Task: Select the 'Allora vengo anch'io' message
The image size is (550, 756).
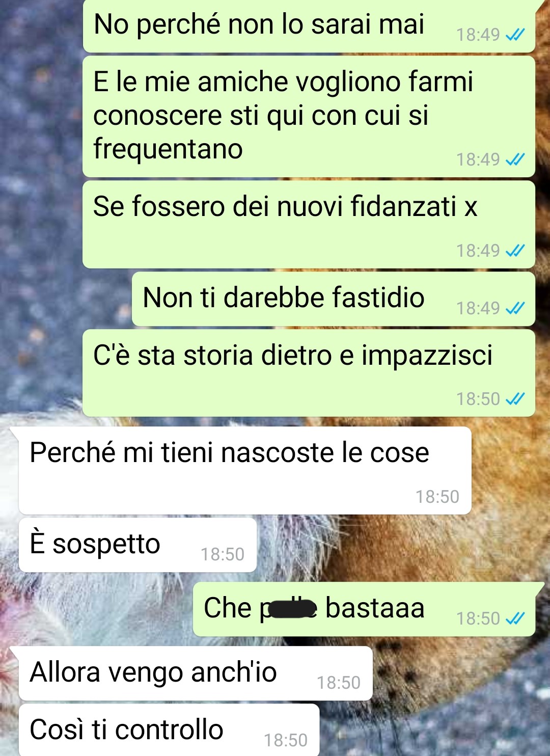Action: click(196, 673)
